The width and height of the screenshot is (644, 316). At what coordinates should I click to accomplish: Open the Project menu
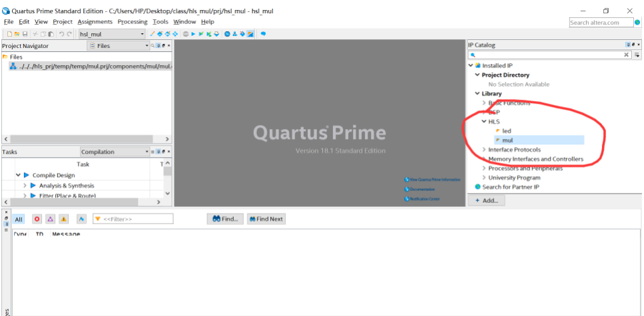point(63,22)
